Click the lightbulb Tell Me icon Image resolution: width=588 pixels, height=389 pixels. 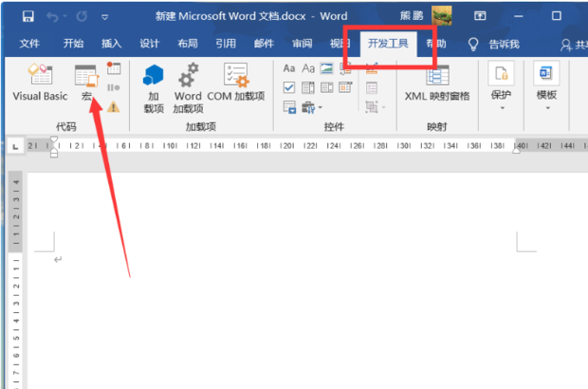pyautogui.click(x=473, y=44)
